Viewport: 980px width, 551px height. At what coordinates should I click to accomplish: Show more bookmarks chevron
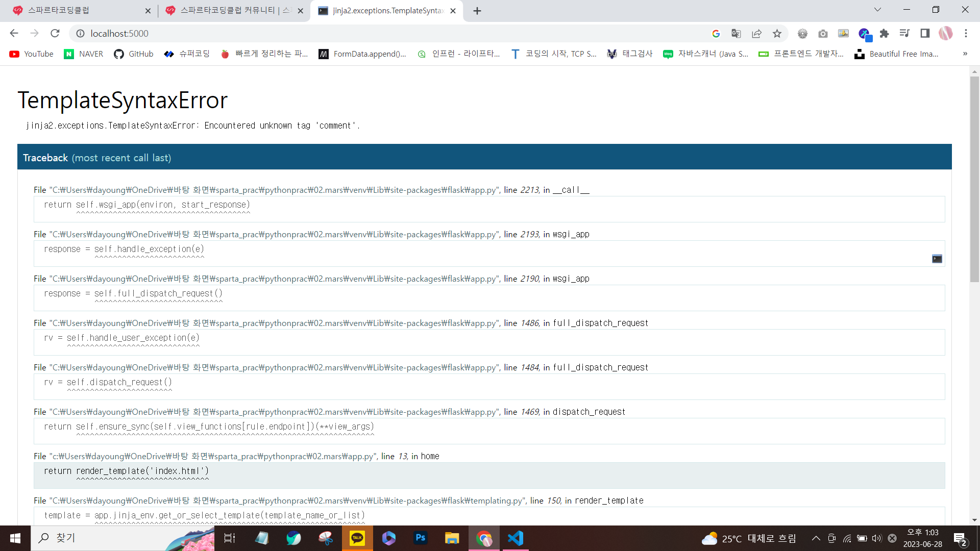[965, 54]
